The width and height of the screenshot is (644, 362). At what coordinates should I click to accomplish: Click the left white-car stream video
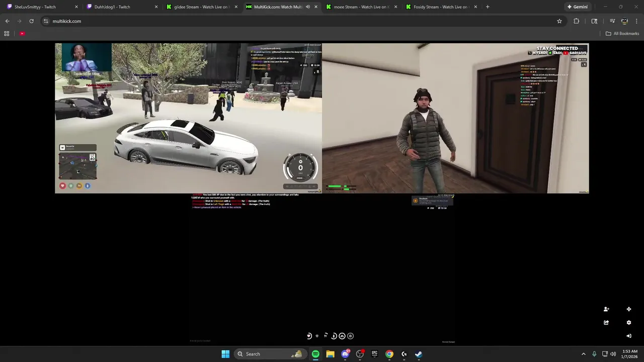pos(189,118)
